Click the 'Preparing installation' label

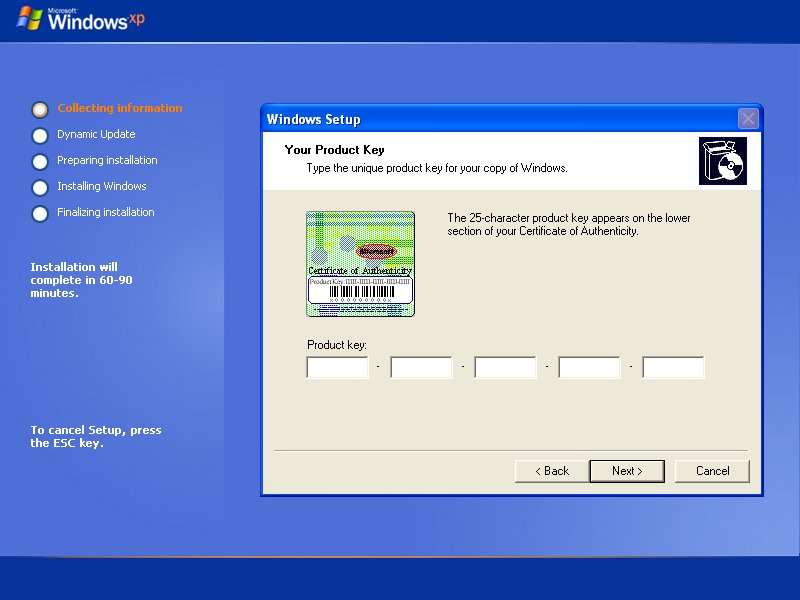(107, 160)
